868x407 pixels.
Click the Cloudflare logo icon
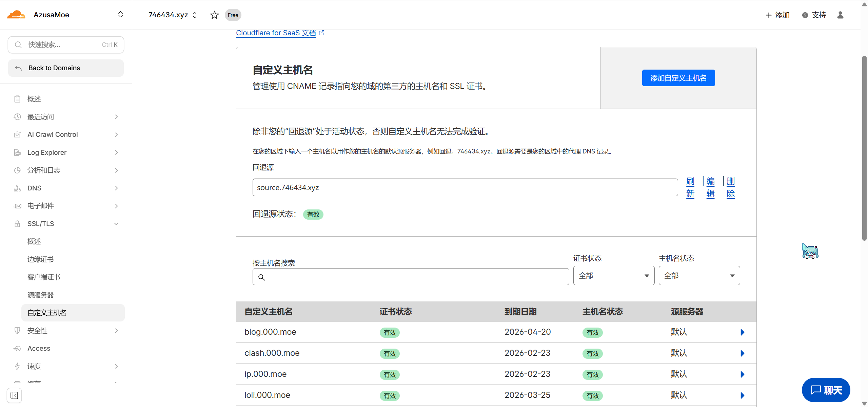pos(16,15)
